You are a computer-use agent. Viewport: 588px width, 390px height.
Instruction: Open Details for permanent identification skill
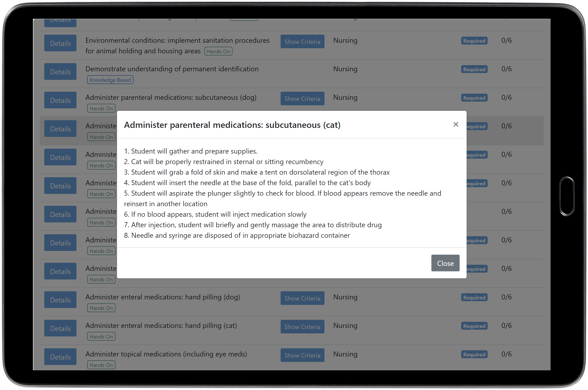60,72
